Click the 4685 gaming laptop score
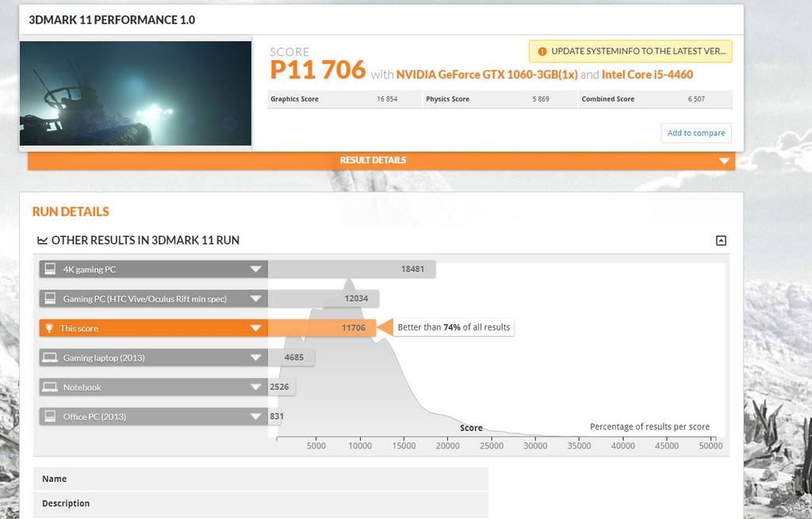 293,357
